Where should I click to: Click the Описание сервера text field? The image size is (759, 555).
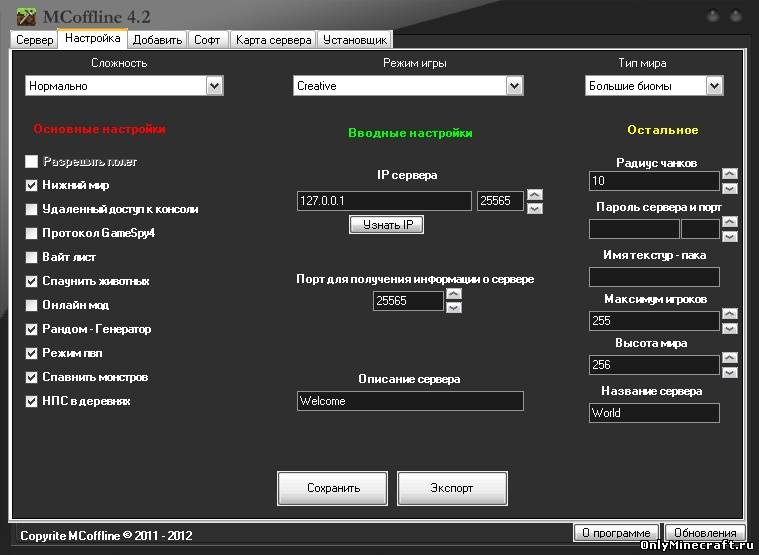point(410,401)
